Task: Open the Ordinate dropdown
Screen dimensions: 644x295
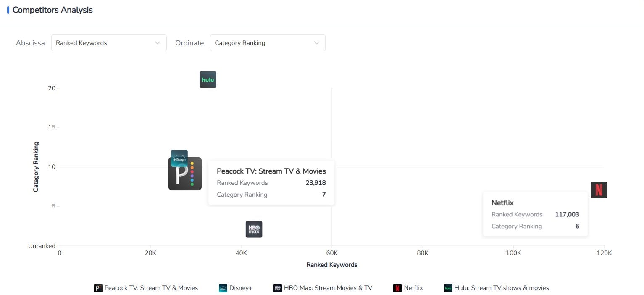Action: pos(268,43)
